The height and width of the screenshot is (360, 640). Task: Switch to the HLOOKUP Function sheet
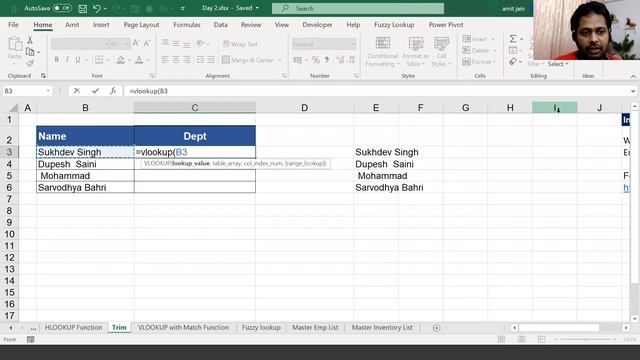73,327
